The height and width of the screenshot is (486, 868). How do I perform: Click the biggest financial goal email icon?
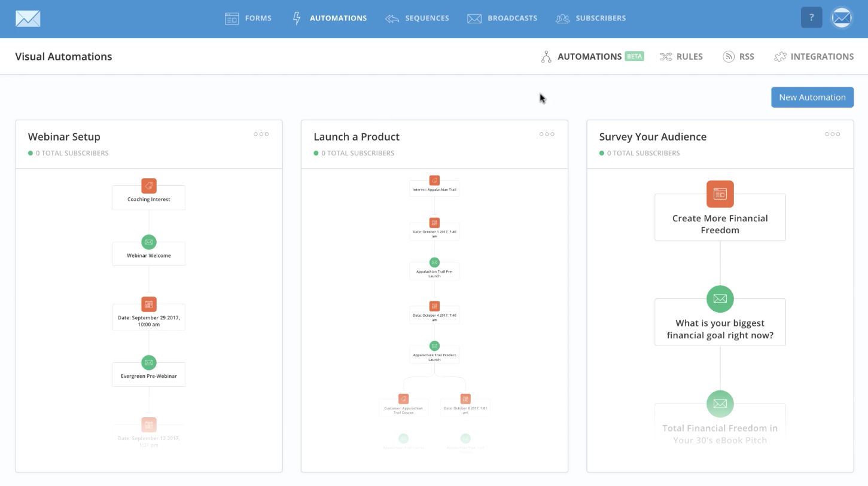(x=720, y=298)
